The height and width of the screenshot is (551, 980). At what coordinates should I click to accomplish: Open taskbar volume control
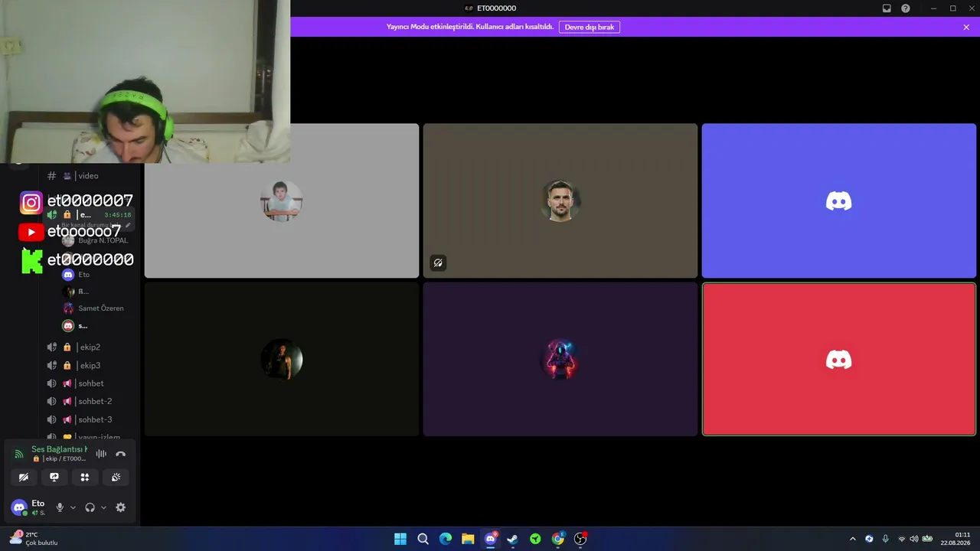click(913, 539)
